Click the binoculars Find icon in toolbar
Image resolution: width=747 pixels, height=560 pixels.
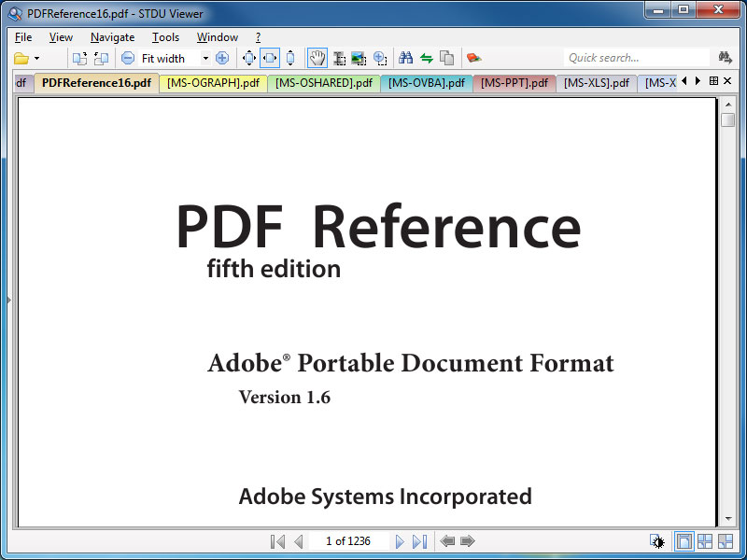405,58
